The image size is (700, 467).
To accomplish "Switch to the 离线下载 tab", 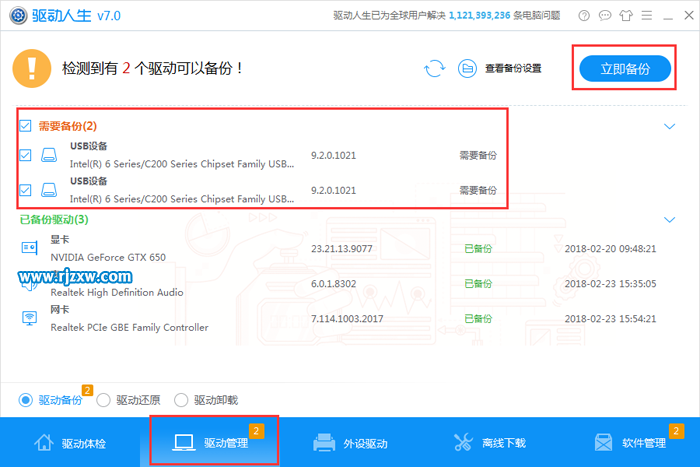I will click(490, 442).
